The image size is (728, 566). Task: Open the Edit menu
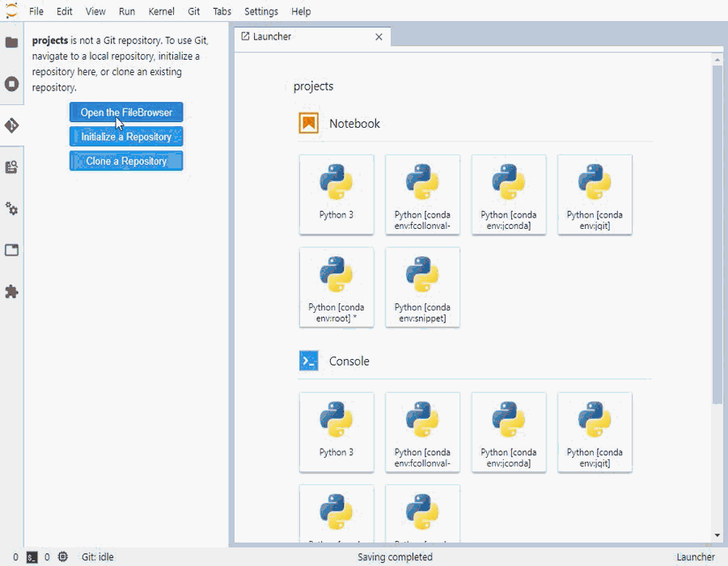pyautogui.click(x=65, y=11)
